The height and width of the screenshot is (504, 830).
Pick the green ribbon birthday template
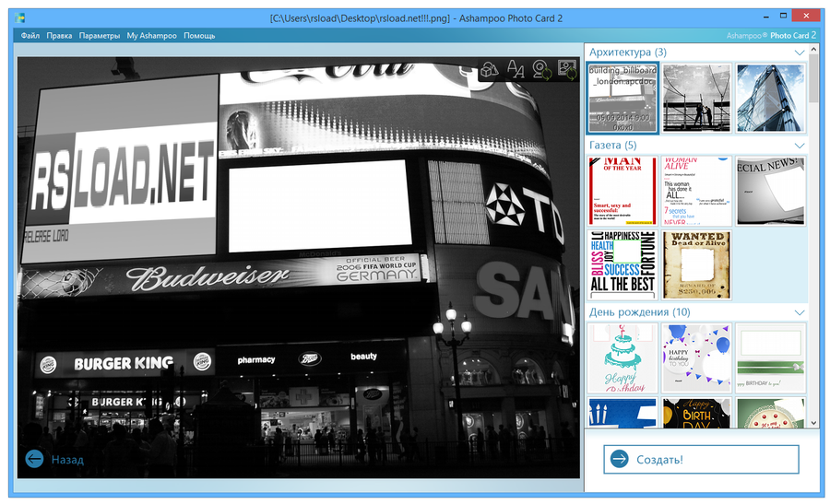tap(771, 358)
